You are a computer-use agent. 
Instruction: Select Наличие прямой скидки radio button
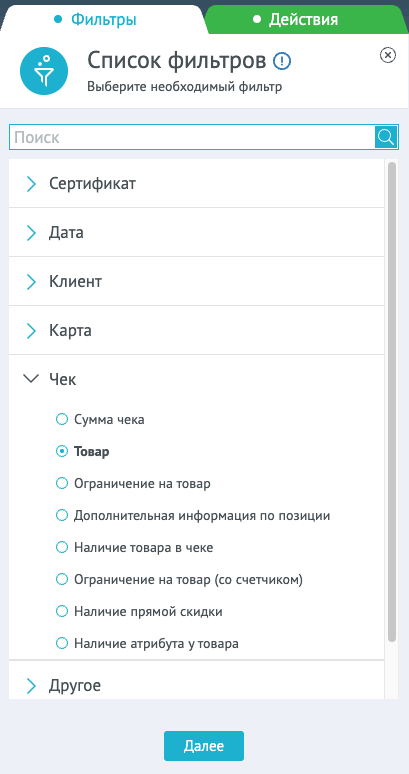pyautogui.click(x=62, y=612)
